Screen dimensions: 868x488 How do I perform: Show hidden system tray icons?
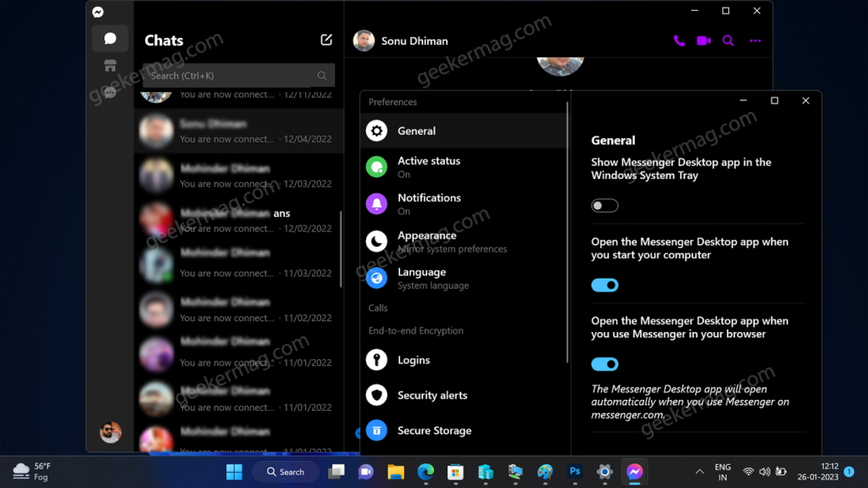(x=699, y=472)
